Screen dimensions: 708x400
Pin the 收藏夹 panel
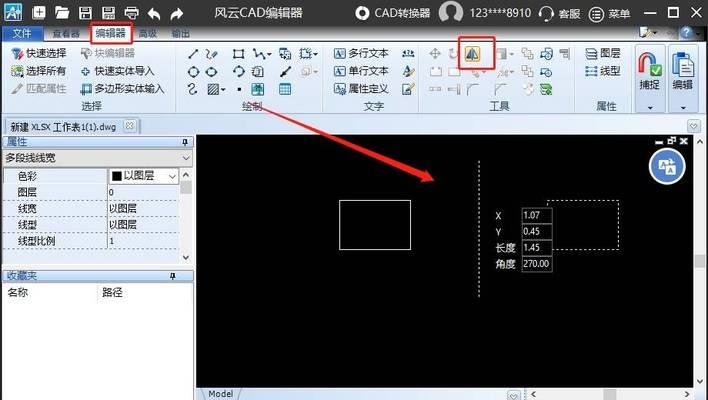186,274
